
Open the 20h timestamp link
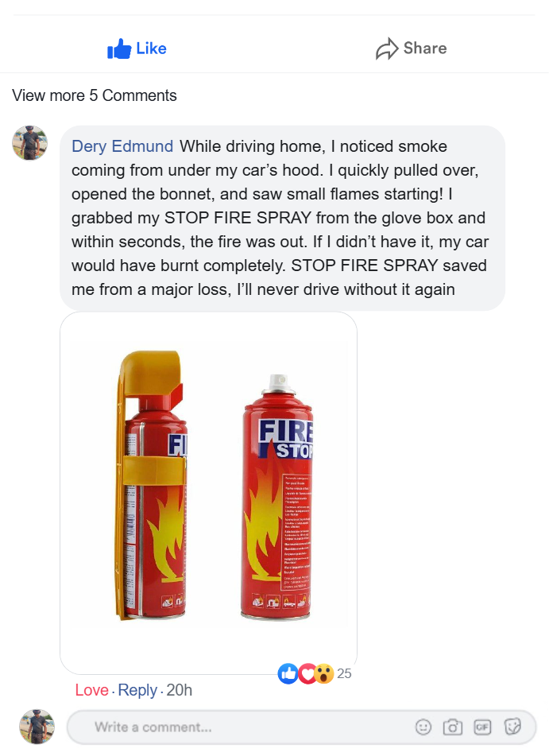point(180,690)
